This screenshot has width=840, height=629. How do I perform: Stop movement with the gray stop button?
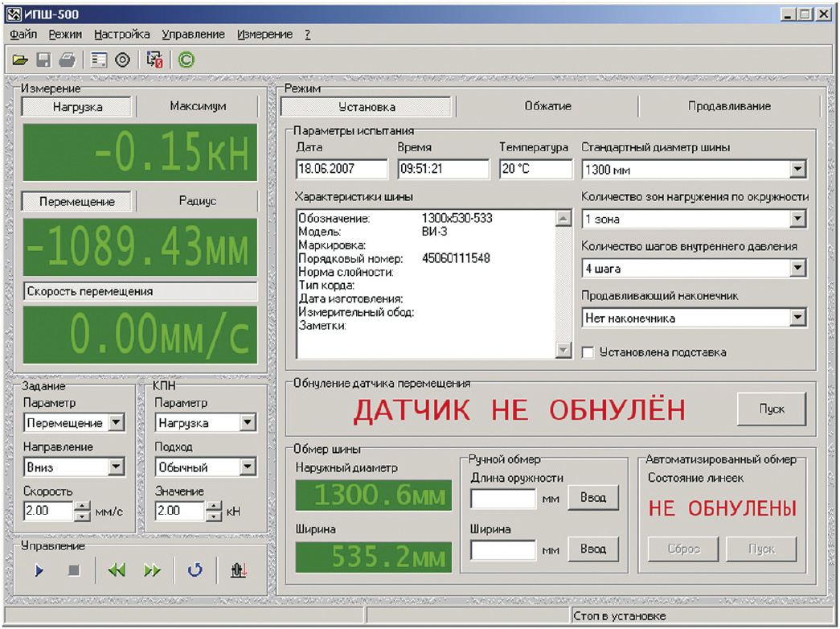[x=74, y=570]
